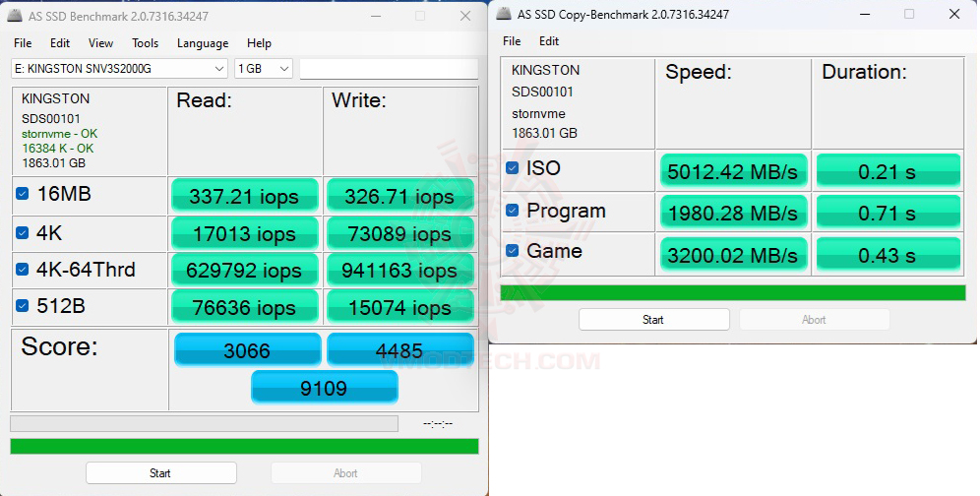Close the AS SSD Benchmark window

(x=465, y=17)
